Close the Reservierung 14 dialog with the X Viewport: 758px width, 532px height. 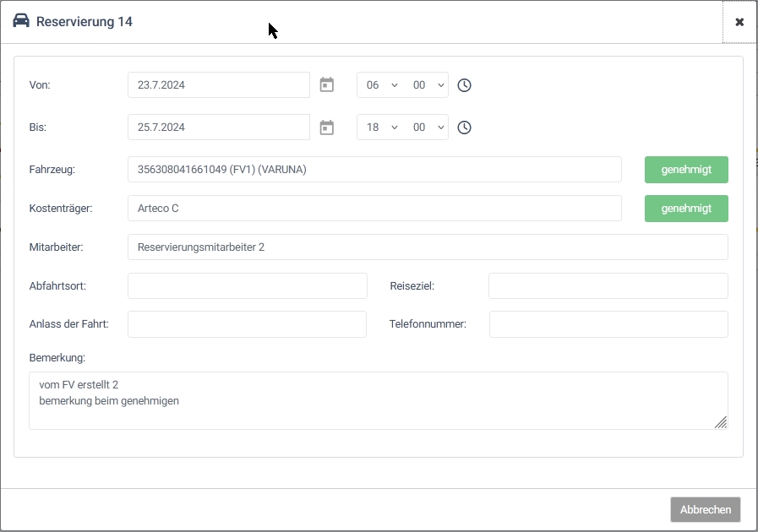click(x=739, y=22)
